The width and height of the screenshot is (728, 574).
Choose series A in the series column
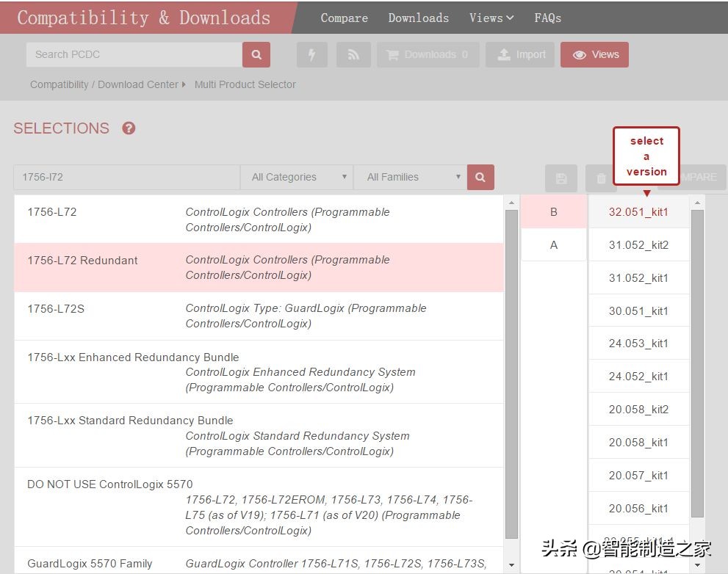pyautogui.click(x=554, y=245)
